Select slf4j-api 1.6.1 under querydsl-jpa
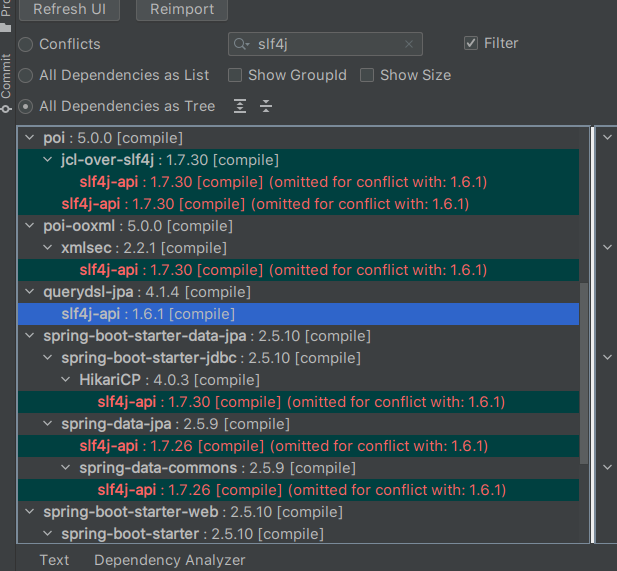Image resolution: width=617 pixels, height=571 pixels. click(298, 314)
